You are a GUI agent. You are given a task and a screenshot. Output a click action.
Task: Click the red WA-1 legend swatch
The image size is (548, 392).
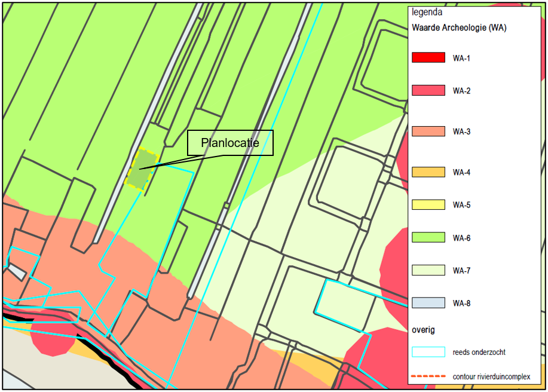coord(428,57)
